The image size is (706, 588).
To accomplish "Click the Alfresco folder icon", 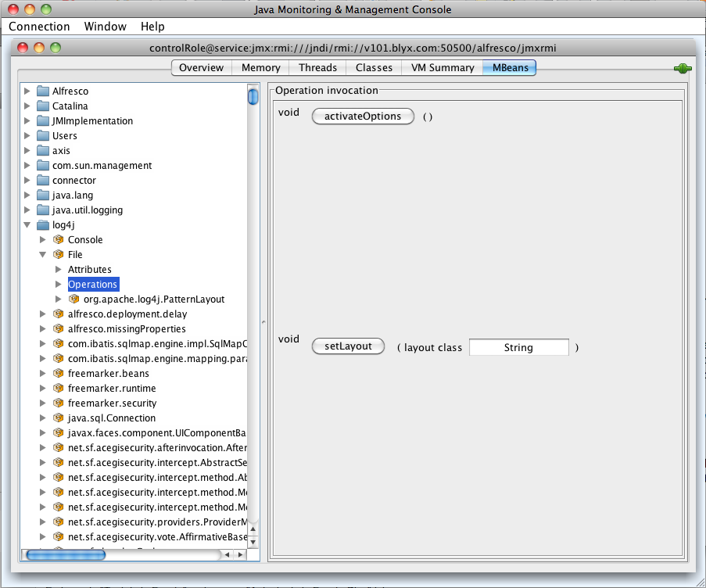I will tap(43, 91).
